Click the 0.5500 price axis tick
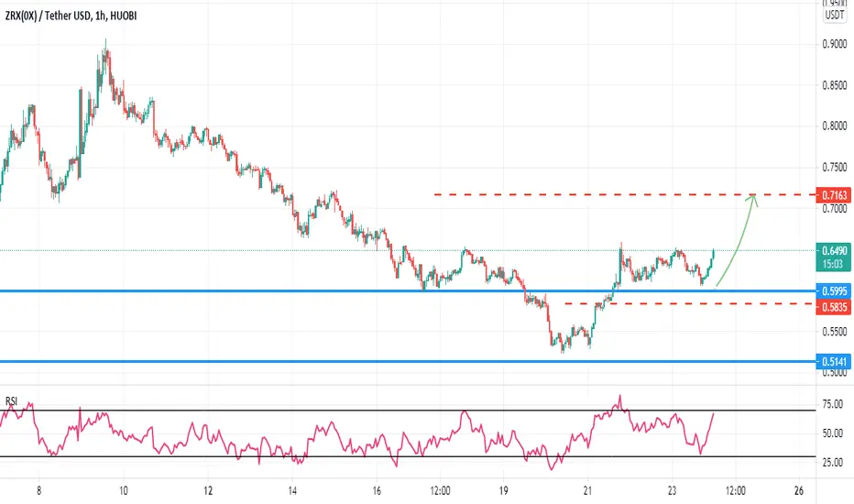The image size is (854, 504). coord(835,332)
